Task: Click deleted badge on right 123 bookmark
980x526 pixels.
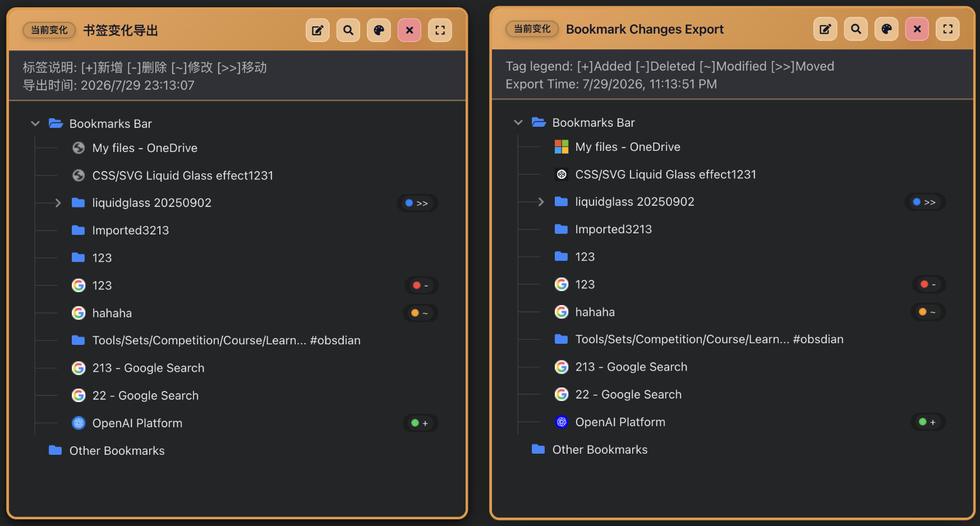Action: coord(929,284)
